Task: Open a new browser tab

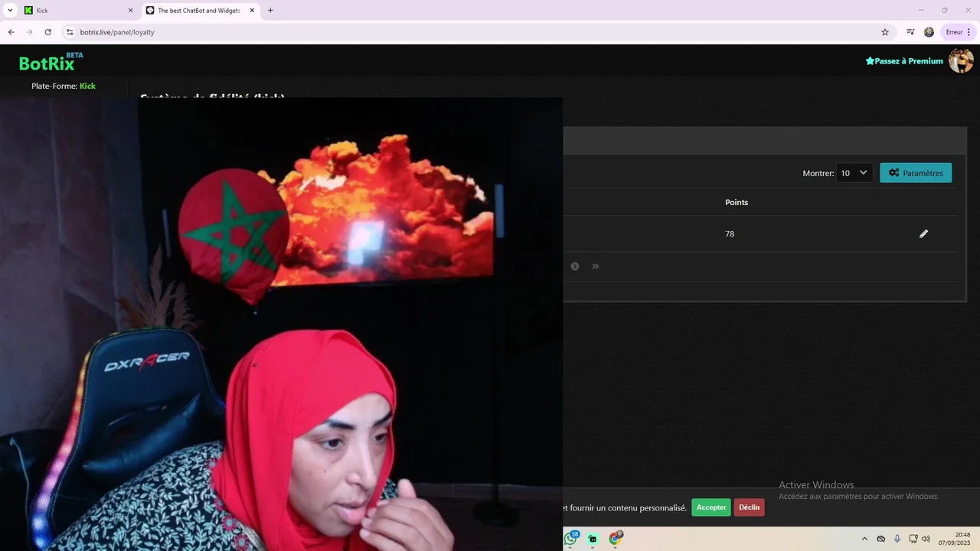Action: [x=270, y=11]
